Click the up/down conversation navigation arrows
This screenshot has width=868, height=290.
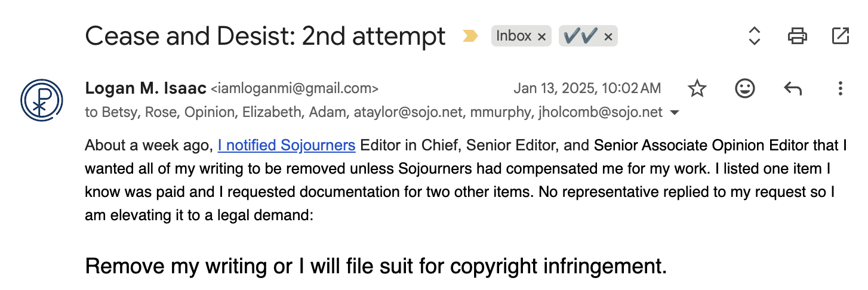click(754, 36)
